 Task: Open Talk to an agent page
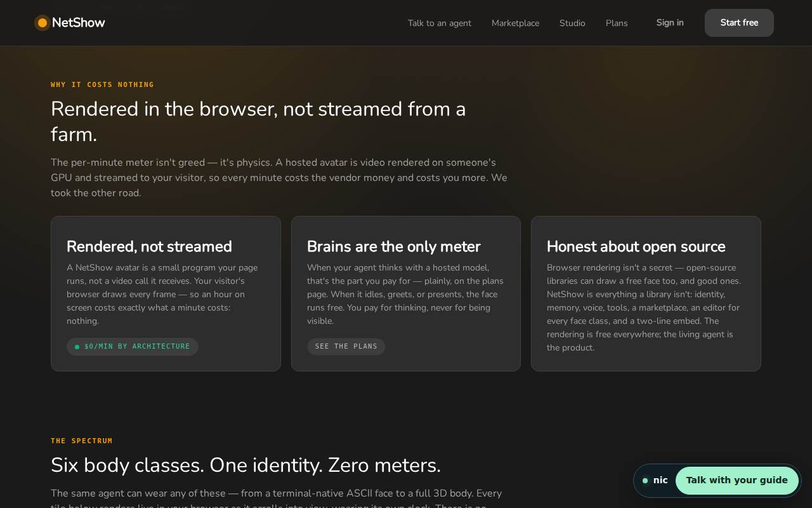coord(440,23)
